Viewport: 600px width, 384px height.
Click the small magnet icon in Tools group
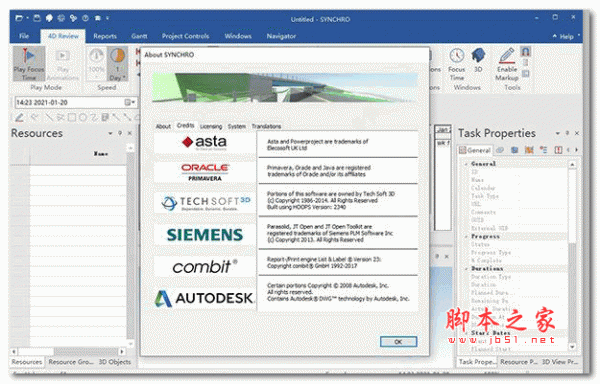(x=526, y=51)
